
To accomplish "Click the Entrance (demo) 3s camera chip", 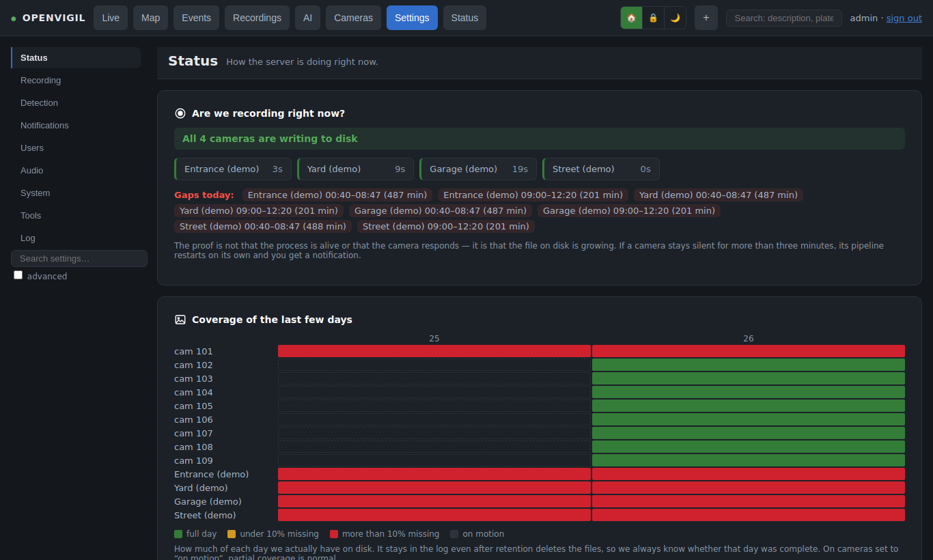I will 233,169.
